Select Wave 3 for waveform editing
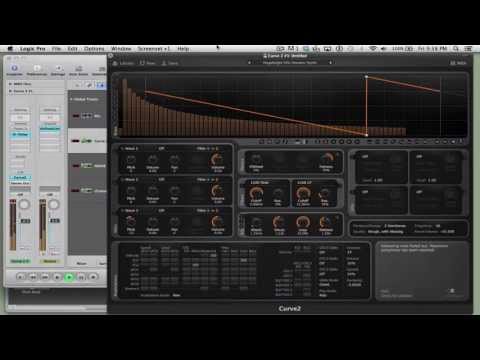The width and height of the screenshot is (480, 360). pos(131,210)
